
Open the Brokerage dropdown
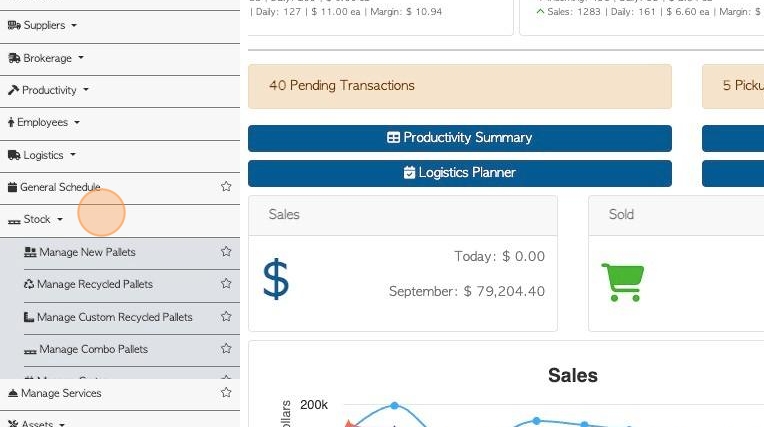pyautogui.click(x=46, y=58)
